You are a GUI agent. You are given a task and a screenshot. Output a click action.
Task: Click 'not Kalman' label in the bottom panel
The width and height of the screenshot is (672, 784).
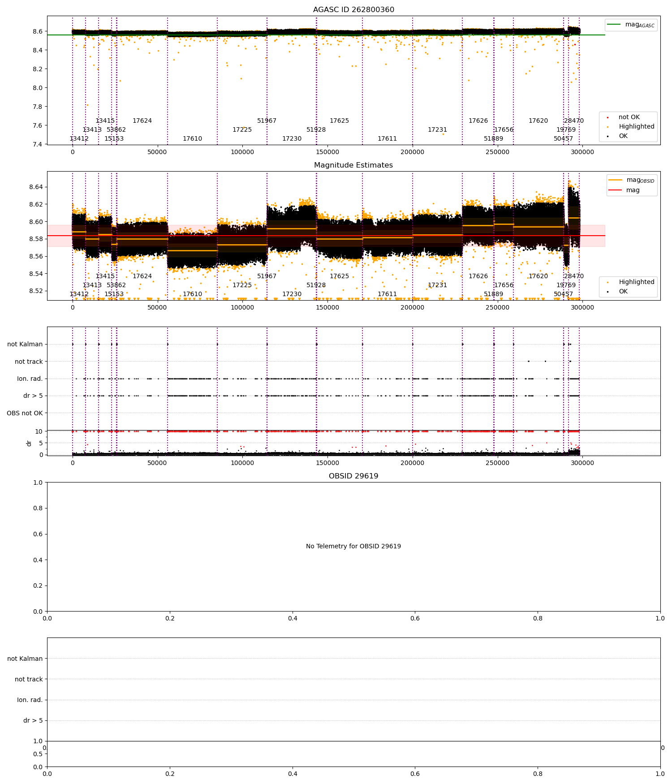(x=25, y=659)
